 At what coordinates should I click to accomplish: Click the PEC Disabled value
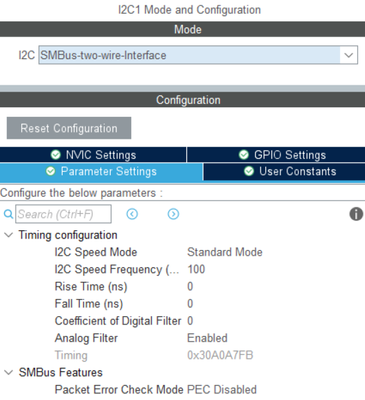pos(222,390)
